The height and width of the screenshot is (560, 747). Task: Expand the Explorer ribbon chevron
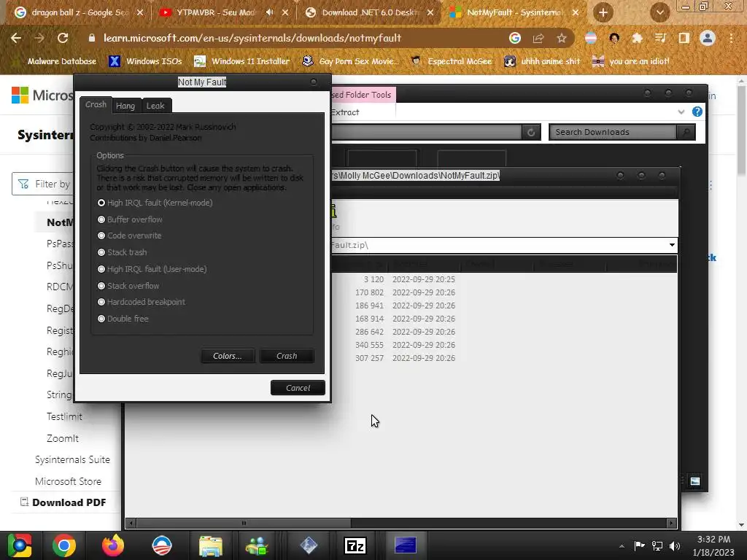point(681,112)
